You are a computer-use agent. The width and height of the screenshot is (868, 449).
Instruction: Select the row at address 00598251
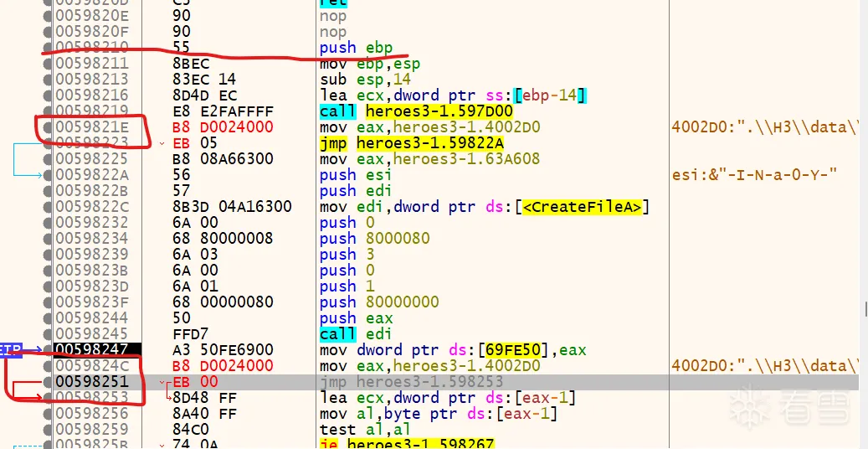90,382
